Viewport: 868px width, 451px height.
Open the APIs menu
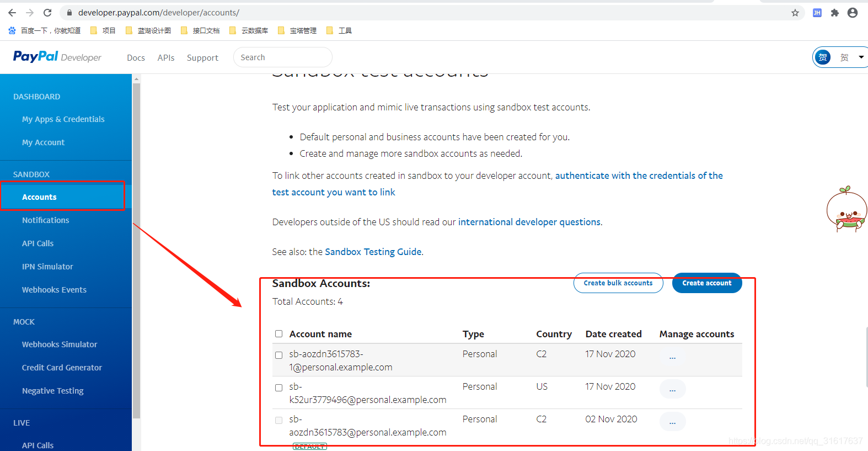pyautogui.click(x=166, y=57)
